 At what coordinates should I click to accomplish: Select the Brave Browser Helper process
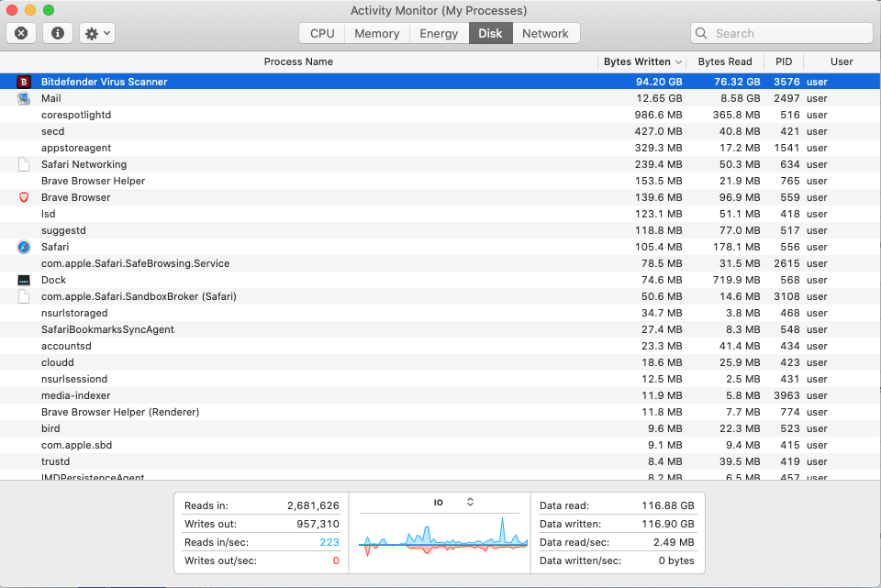tap(93, 181)
